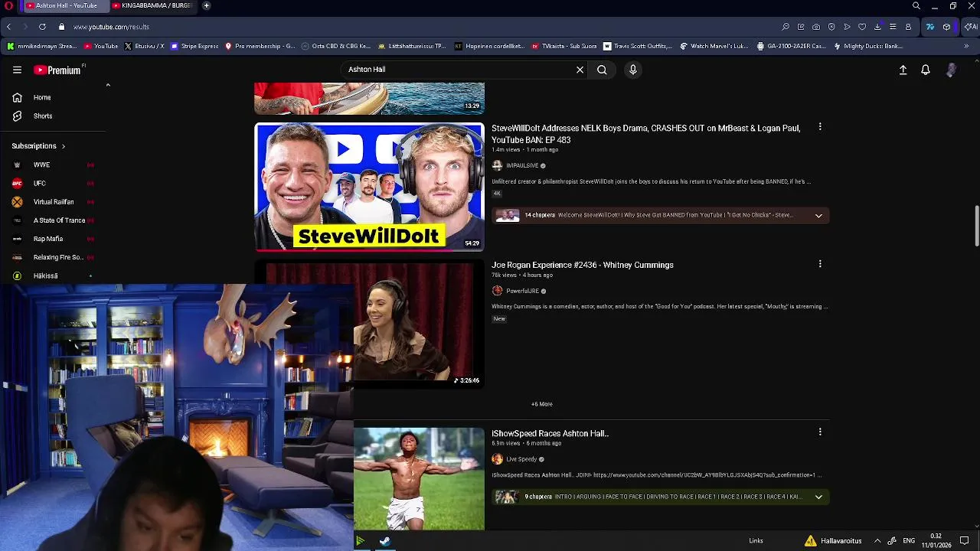Clear the Ashton Hall search text

(580, 70)
